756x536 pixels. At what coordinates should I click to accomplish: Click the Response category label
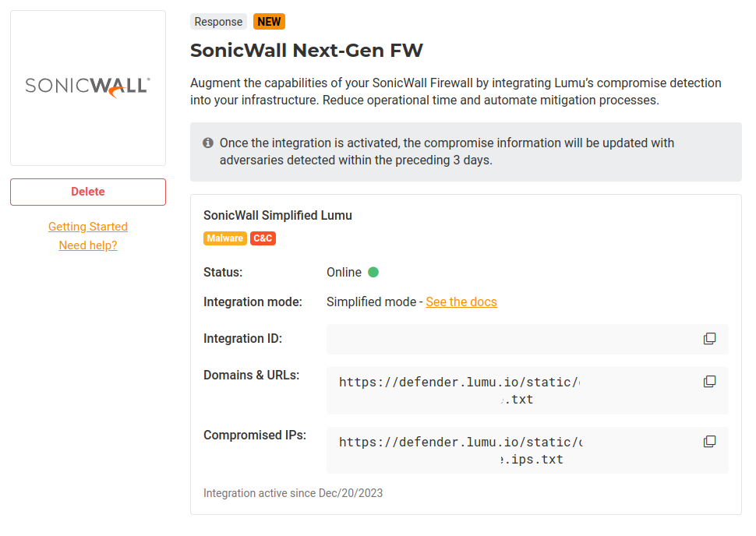[x=218, y=22]
